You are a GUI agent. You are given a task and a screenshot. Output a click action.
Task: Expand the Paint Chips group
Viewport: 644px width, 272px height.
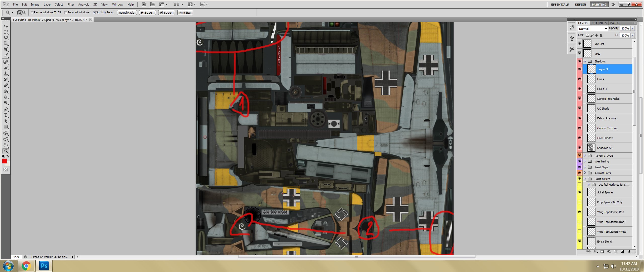tap(585, 167)
